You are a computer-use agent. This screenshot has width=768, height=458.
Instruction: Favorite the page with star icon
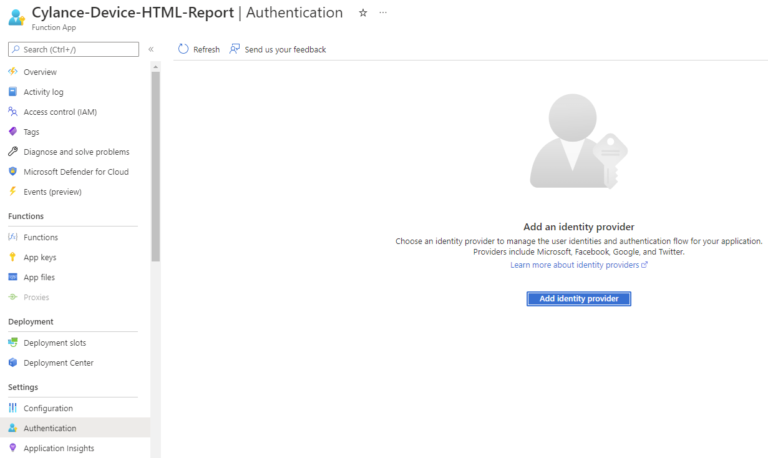click(x=363, y=13)
